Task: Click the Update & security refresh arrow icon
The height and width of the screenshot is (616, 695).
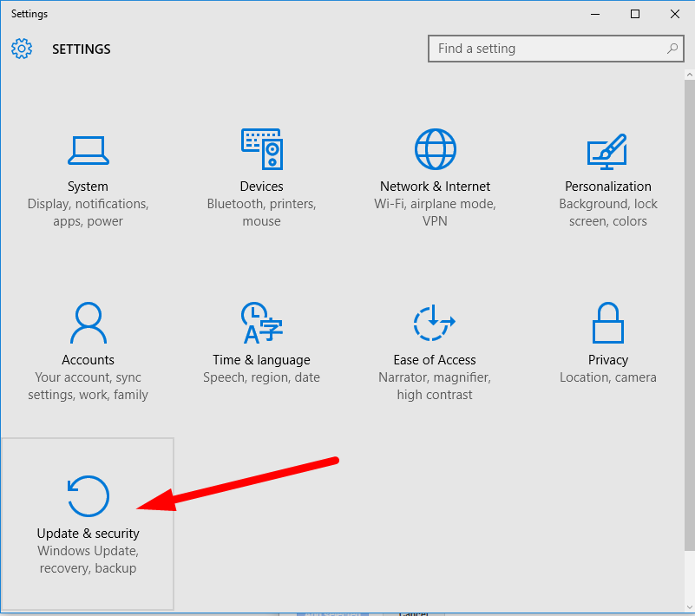Action: [x=88, y=495]
